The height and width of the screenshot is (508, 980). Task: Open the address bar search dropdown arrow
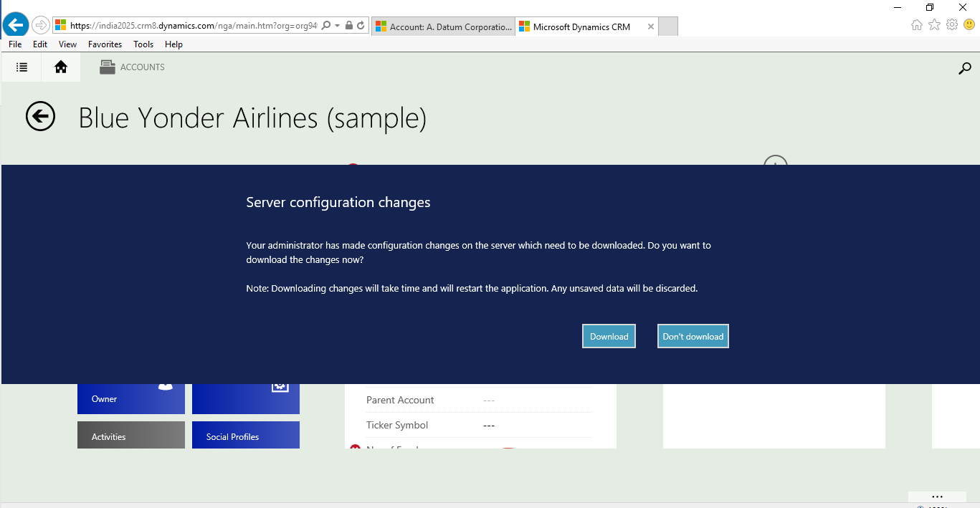pyautogui.click(x=337, y=26)
